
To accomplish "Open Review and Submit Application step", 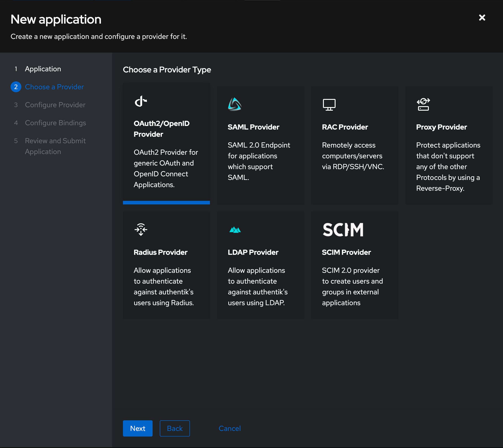I will point(55,146).
